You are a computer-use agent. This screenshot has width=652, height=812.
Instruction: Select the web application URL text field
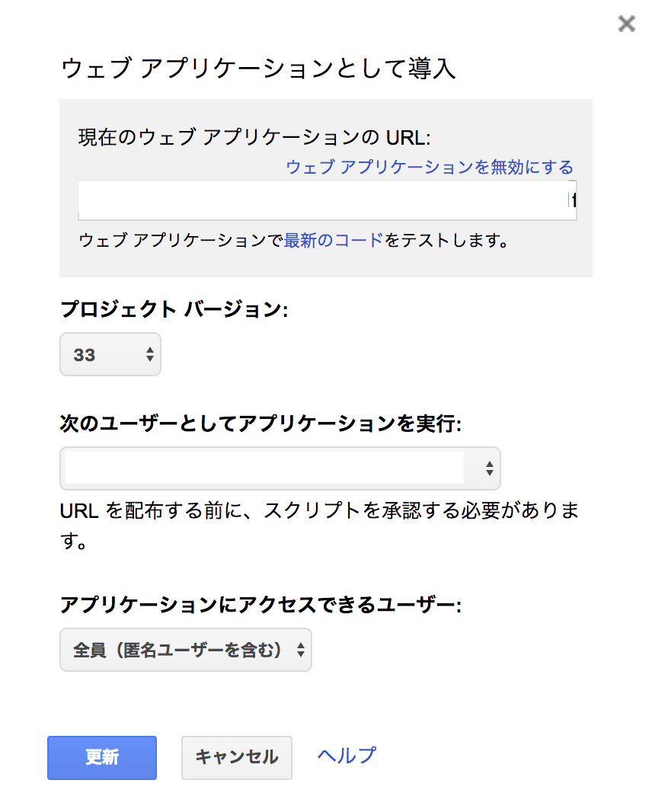pos(328,200)
